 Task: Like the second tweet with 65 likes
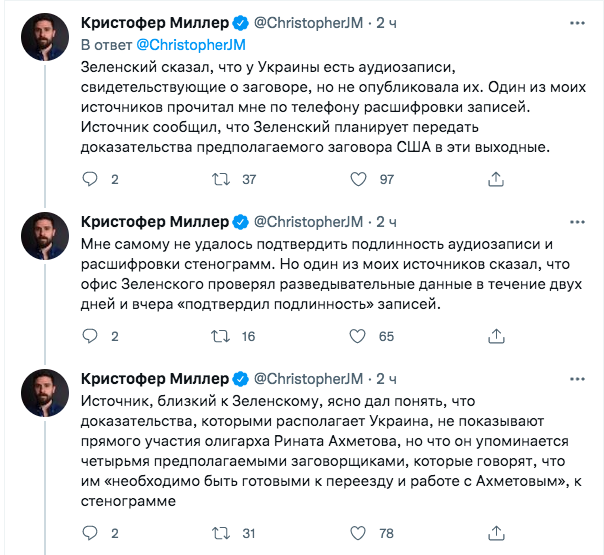click(x=356, y=336)
